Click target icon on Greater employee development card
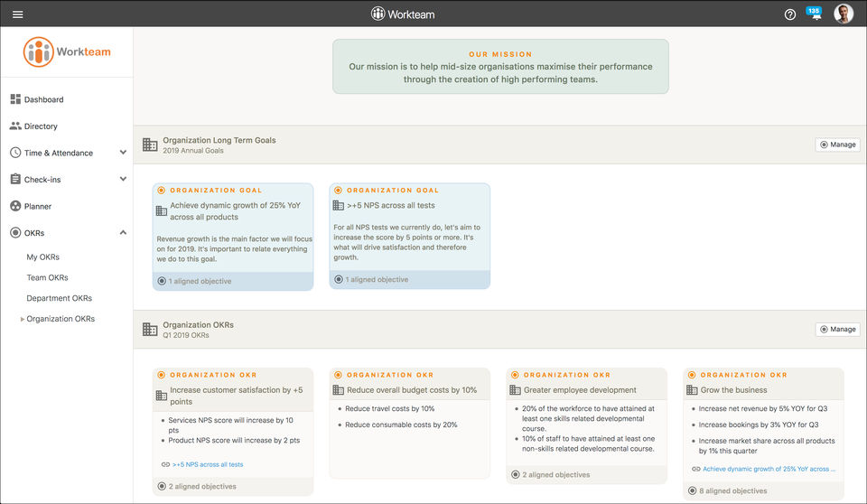This screenshot has height=504, width=867. [x=516, y=375]
